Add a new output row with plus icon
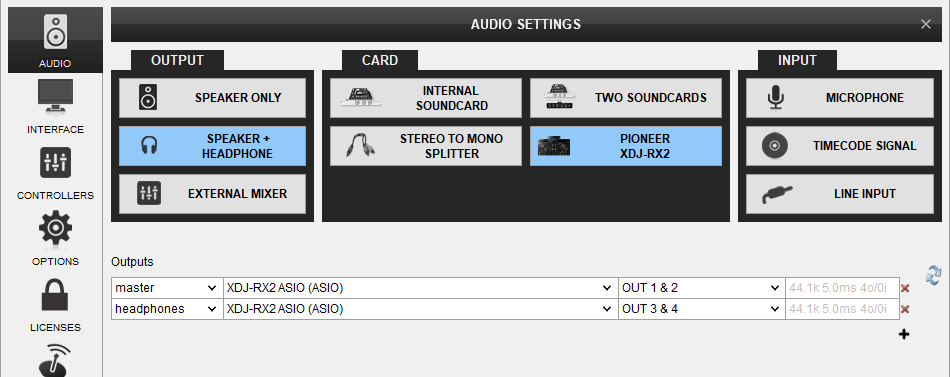The image size is (950, 377). pos(904,334)
